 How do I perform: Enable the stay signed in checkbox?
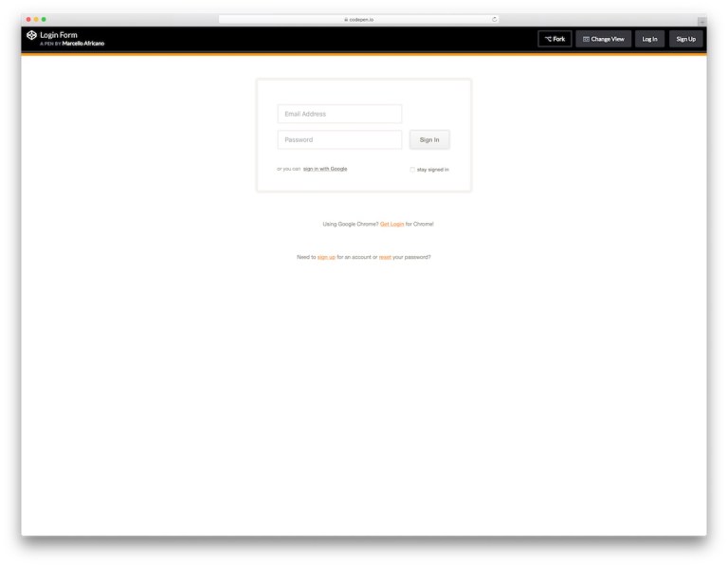412,170
